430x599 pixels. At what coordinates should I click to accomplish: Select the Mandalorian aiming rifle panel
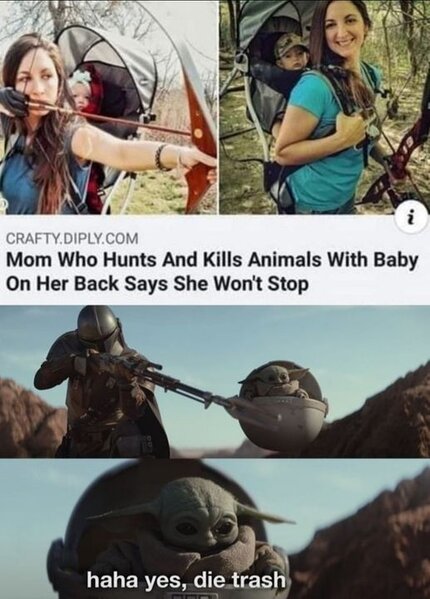tap(215, 381)
